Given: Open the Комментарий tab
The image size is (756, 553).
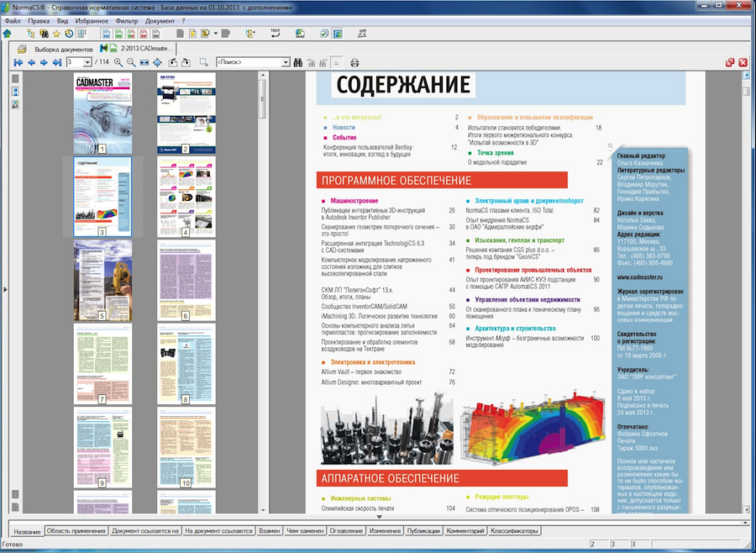Looking at the screenshot, I should pyautogui.click(x=465, y=531).
